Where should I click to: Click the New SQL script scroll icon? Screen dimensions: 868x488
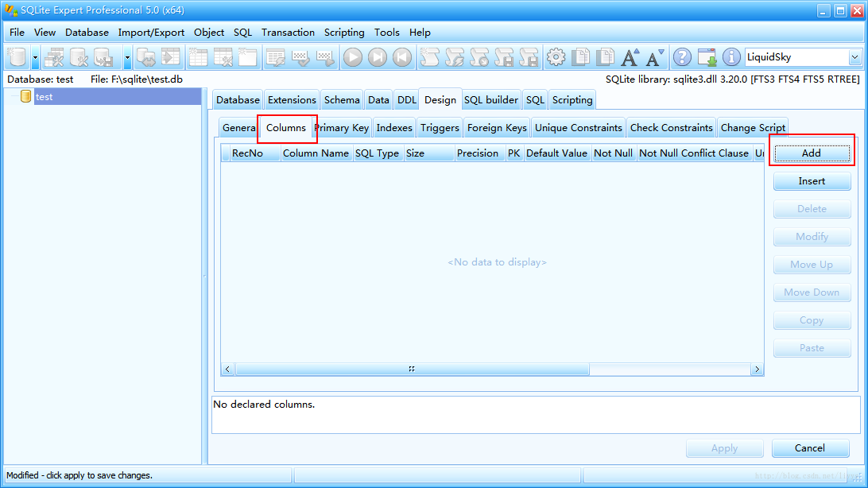[429, 57]
